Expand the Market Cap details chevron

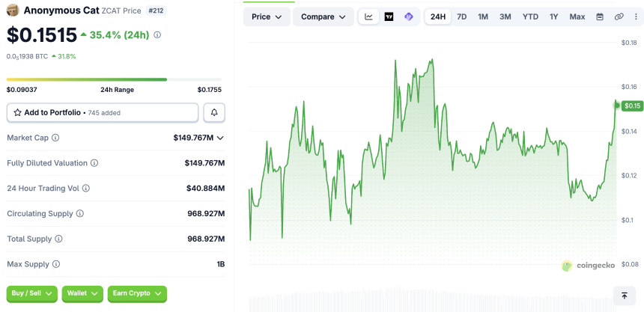point(220,138)
